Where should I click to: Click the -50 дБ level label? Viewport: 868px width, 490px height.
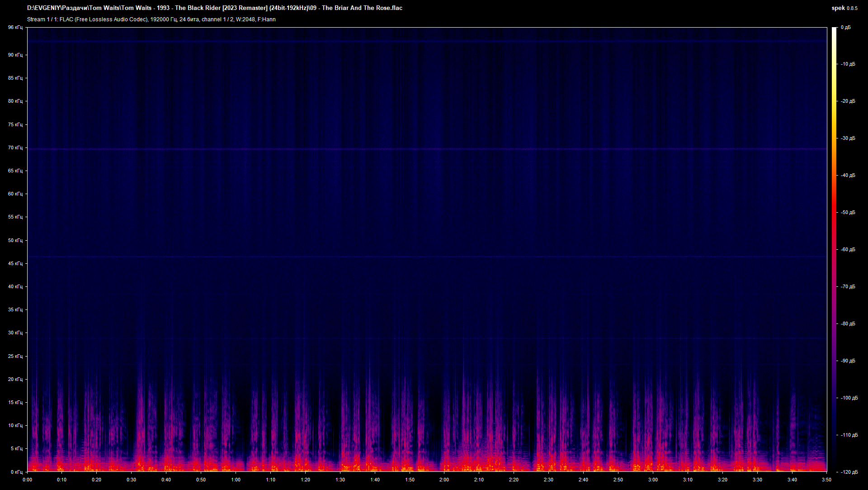848,213
